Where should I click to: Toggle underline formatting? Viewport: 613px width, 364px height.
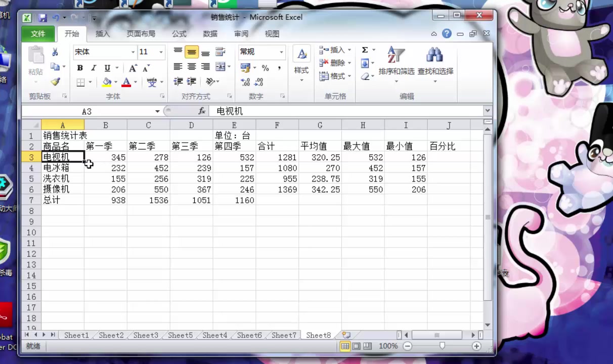pos(107,67)
